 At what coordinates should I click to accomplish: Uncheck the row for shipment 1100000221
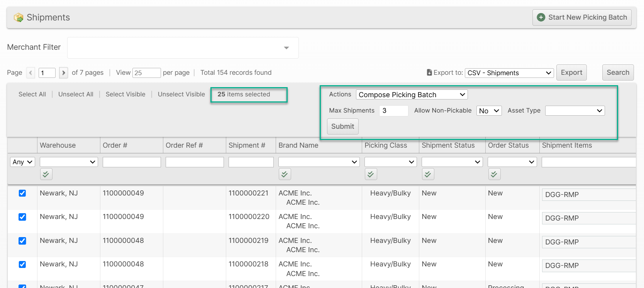(x=22, y=193)
